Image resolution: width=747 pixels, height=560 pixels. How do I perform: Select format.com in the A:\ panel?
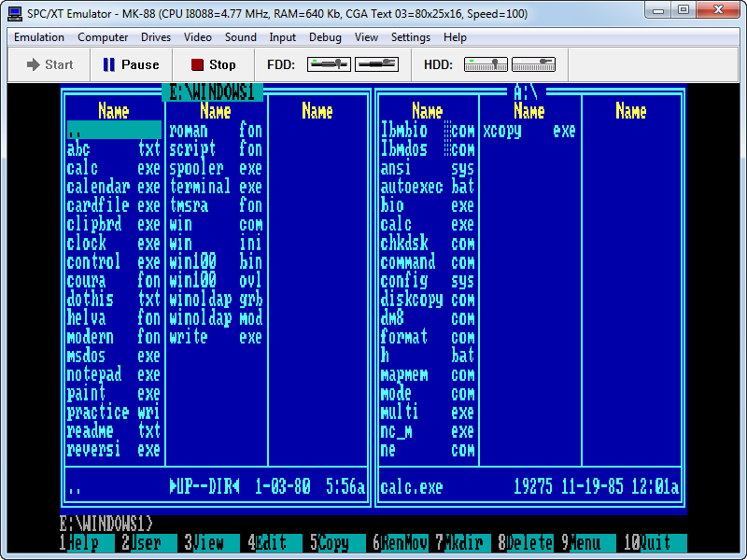[x=427, y=337]
